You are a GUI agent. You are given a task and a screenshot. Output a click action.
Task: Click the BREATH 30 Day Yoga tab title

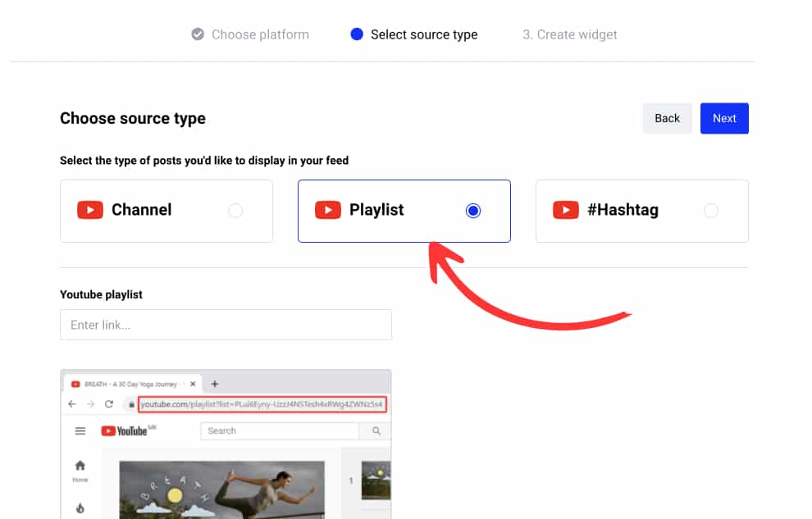(130, 384)
